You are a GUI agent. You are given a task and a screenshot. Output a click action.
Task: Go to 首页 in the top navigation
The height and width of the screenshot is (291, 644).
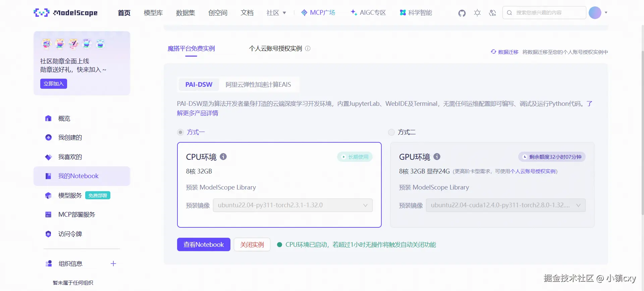pyautogui.click(x=124, y=13)
